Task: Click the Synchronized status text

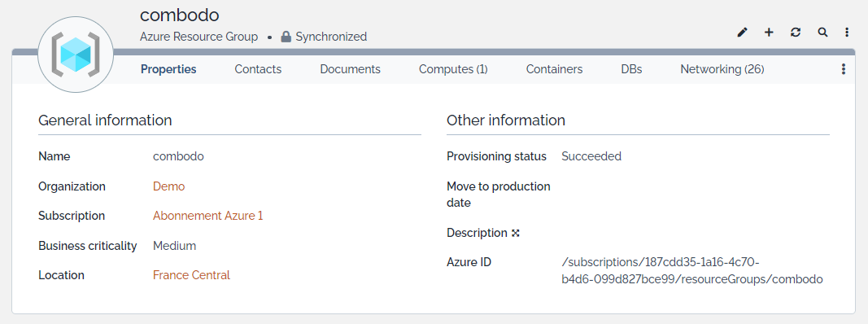Action: (331, 37)
